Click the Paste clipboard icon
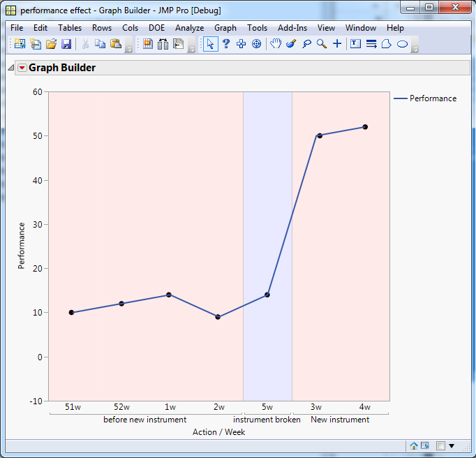 pos(116,44)
